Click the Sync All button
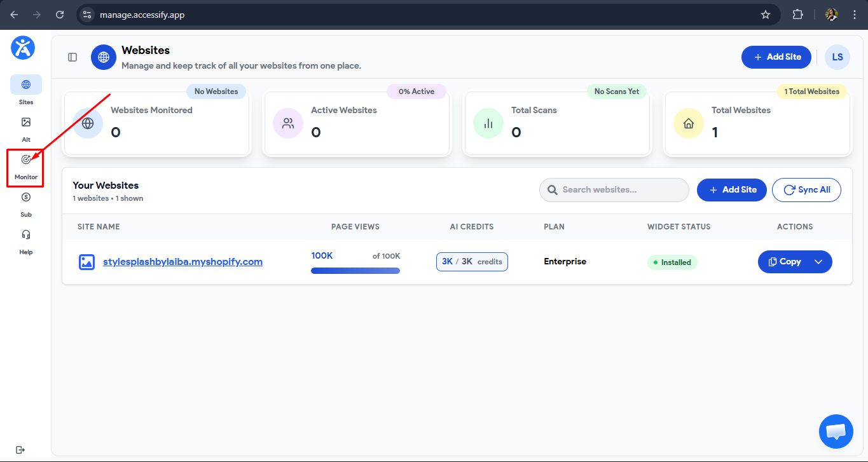This screenshot has height=462, width=868. [x=806, y=189]
